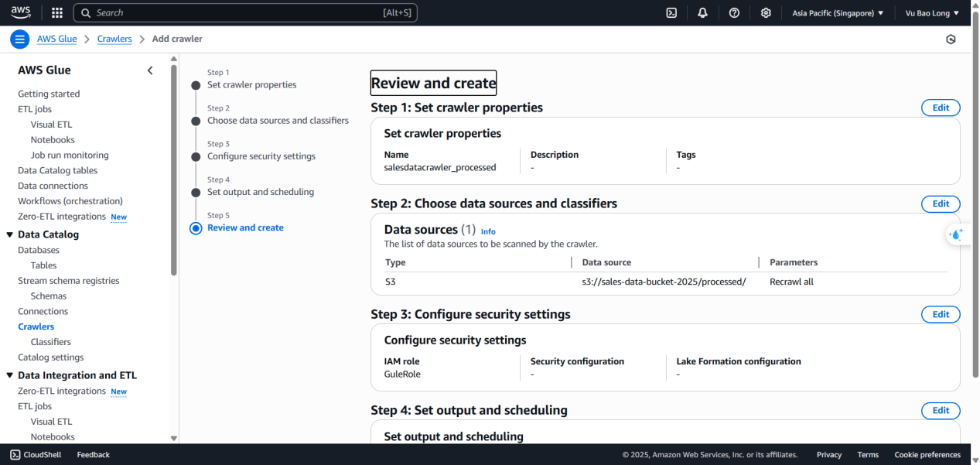The width and height of the screenshot is (980, 465).
Task: Open the Terms footer link
Action: coord(868,455)
